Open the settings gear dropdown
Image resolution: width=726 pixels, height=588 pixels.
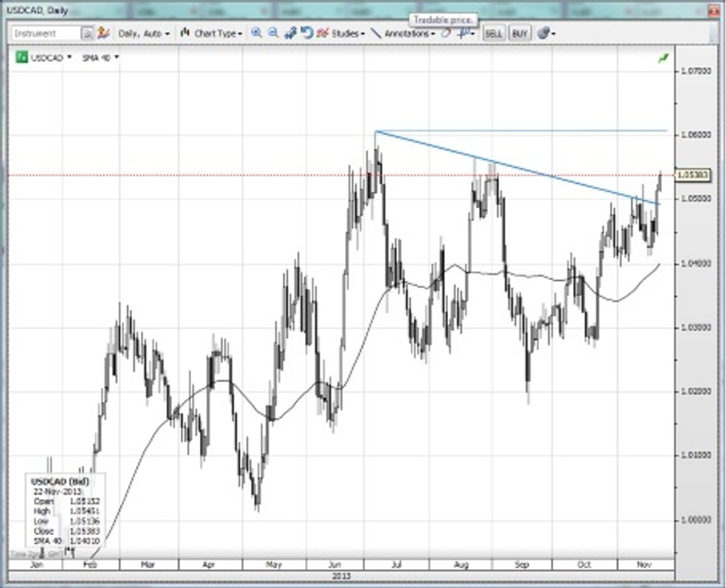tap(546, 33)
